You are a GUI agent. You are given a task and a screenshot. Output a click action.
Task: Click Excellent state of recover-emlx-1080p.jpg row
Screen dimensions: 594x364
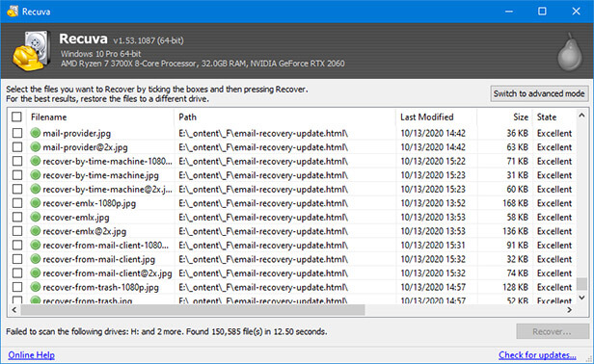coord(554,203)
